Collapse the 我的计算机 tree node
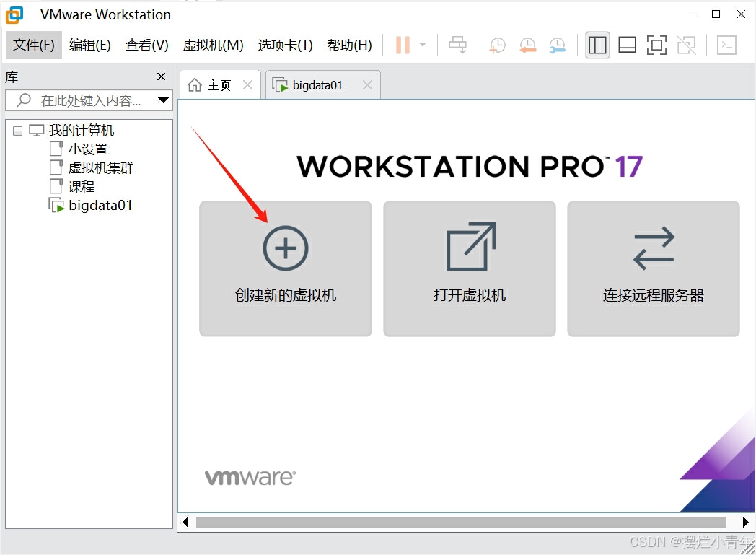The height and width of the screenshot is (555, 756). click(x=18, y=131)
